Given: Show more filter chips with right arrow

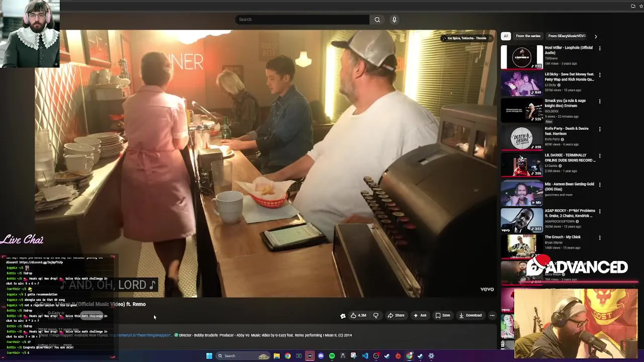Looking at the screenshot, I should (x=596, y=36).
